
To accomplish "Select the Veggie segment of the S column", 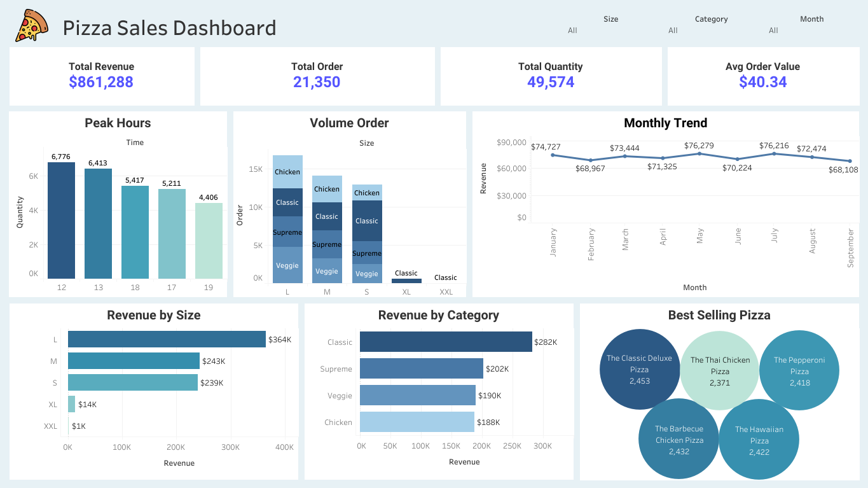I will tap(367, 274).
